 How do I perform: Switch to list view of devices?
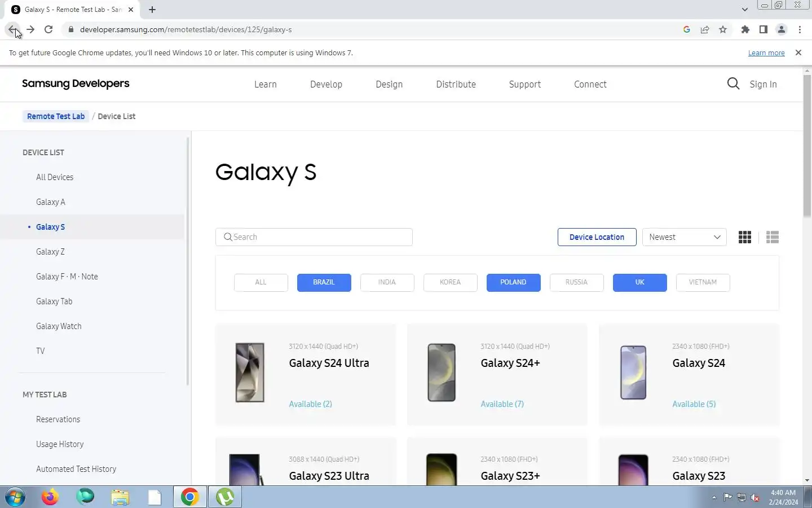point(773,237)
